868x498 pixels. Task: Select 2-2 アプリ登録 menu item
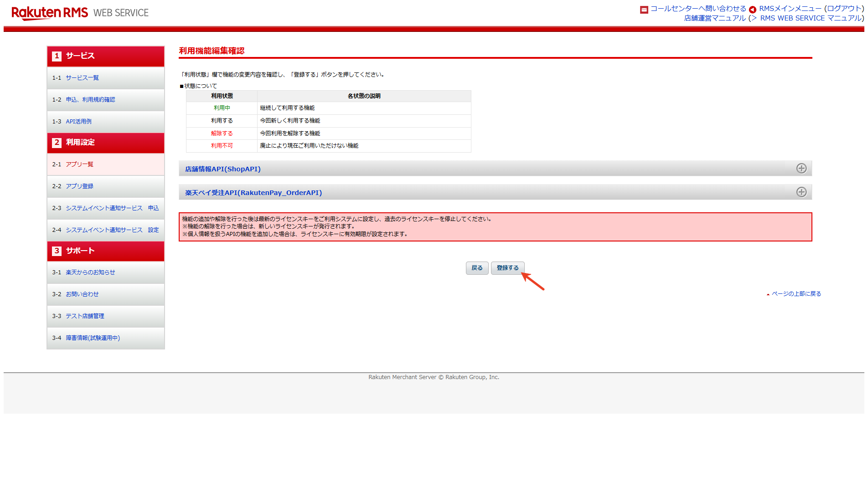point(106,186)
